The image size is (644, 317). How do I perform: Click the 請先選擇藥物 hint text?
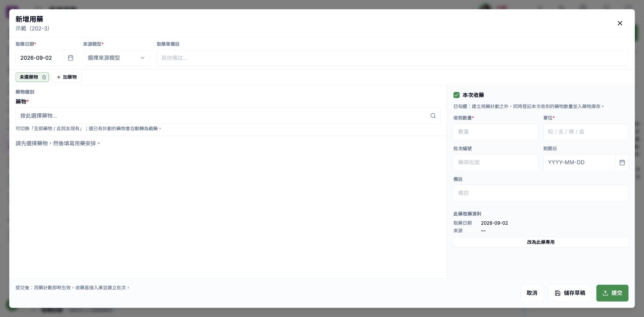tap(58, 144)
